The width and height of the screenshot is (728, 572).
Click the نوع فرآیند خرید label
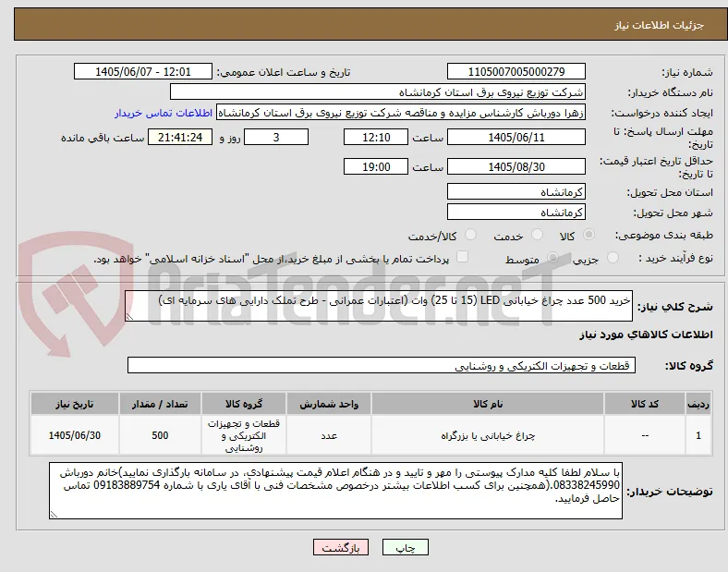point(675,258)
